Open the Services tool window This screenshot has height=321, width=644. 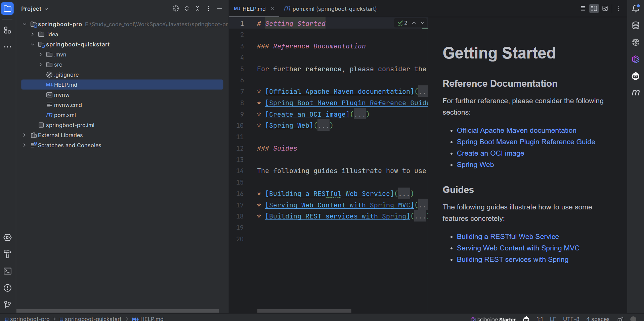tap(7, 238)
